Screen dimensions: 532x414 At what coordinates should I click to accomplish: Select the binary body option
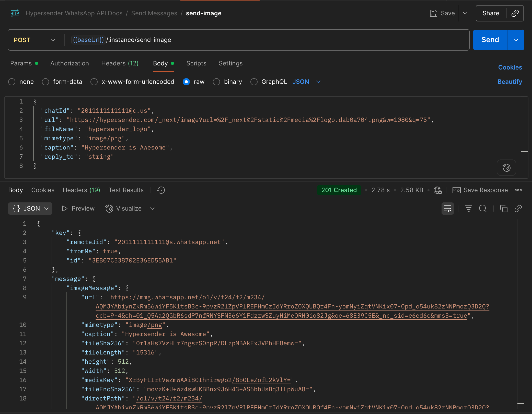[216, 82]
